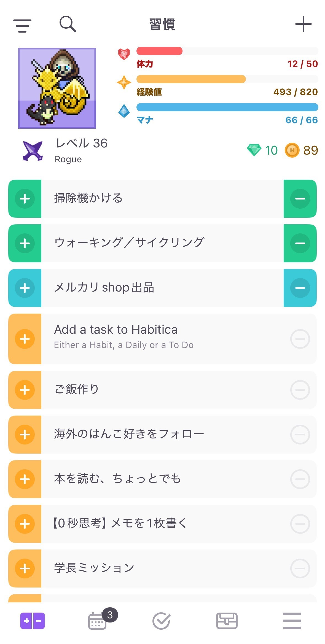Open the To Do checkmark tab
Image resolution: width=325 pixels, height=644 pixels.
tap(162, 621)
